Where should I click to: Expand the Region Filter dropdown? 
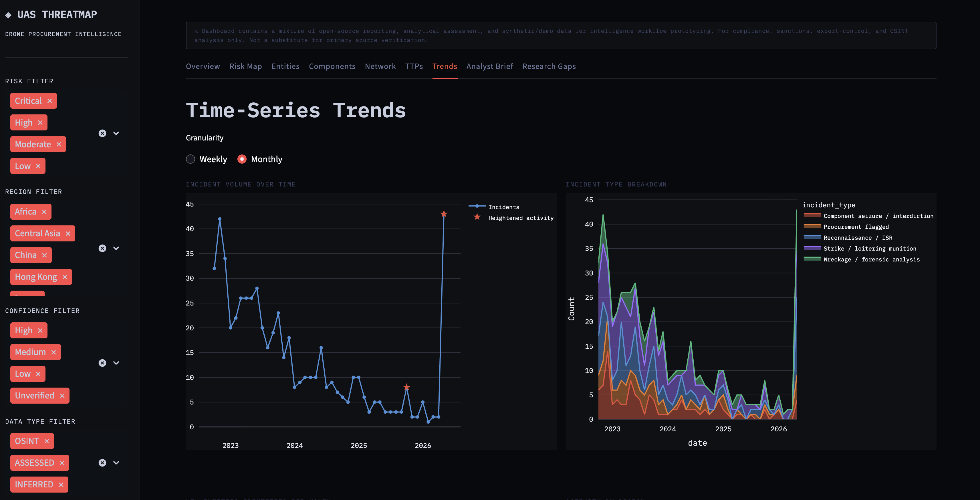click(x=116, y=248)
